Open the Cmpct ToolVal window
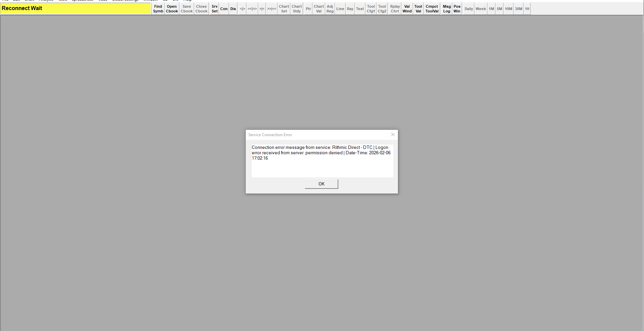 tap(432, 9)
